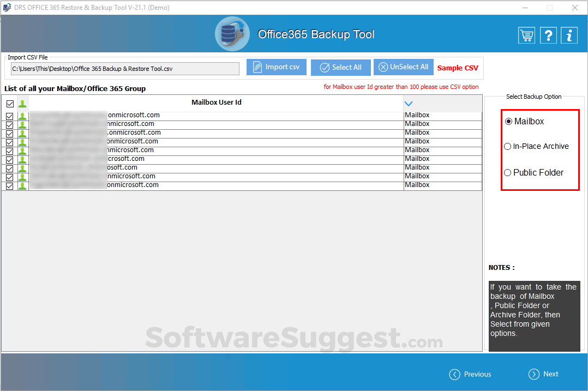Click the CSV file path input field
This screenshot has height=391, width=588.
[124, 68]
